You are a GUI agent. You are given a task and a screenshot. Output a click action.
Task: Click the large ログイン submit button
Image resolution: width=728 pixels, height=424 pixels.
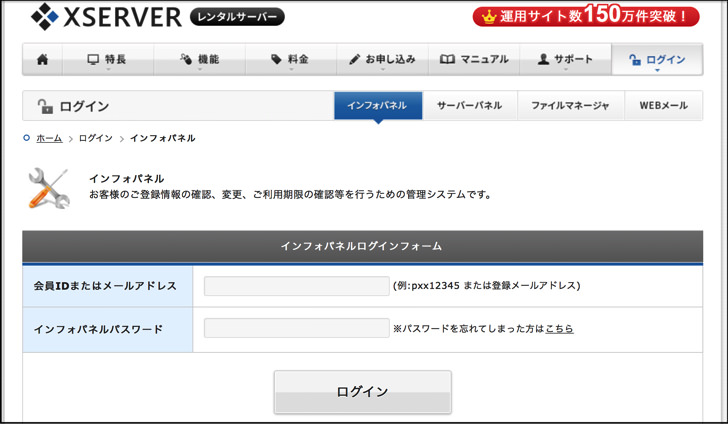coord(363,392)
